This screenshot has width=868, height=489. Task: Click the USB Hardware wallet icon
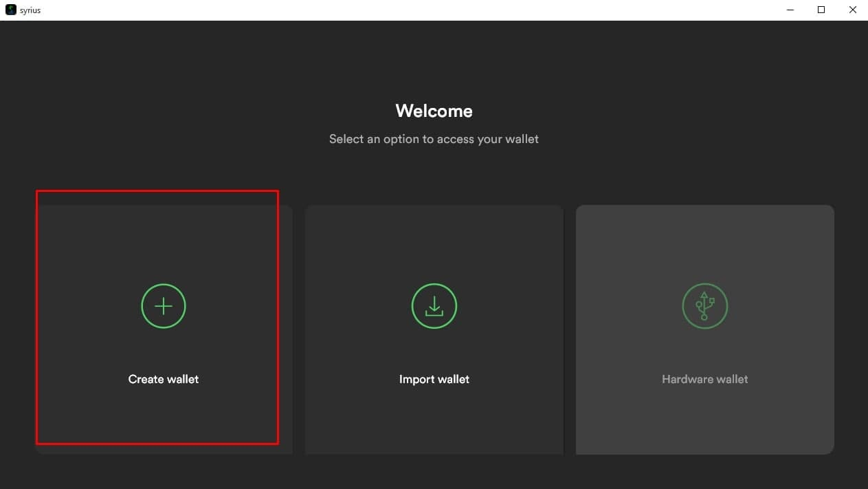705,306
